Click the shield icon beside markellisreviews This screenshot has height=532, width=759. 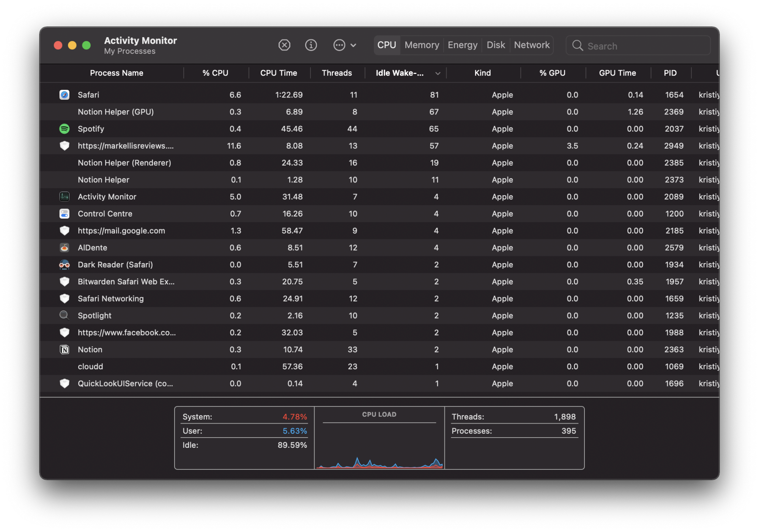[x=65, y=146]
